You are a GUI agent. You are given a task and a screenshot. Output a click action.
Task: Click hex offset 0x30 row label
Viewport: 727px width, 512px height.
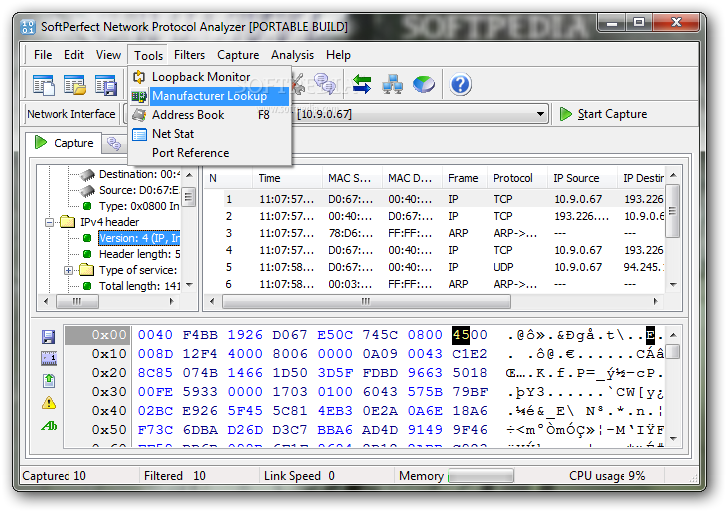(108, 392)
